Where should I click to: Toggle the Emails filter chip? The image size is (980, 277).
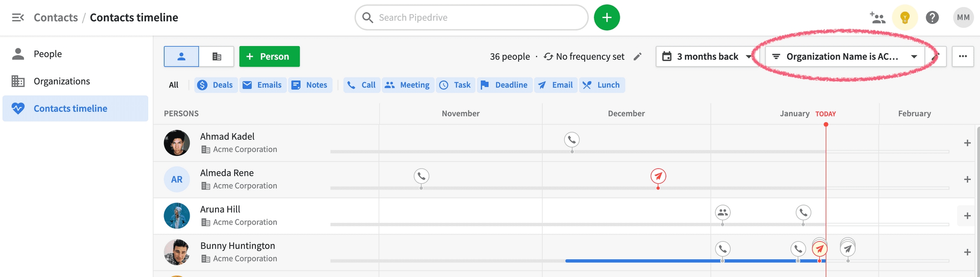[263, 85]
